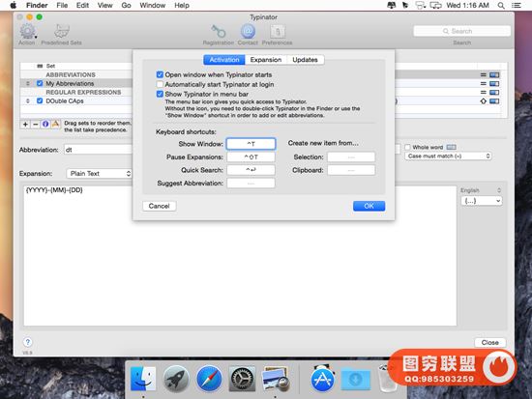The height and width of the screenshot is (399, 532).
Task: Enable the Whole word checkbox
Action: click(x=407, y=147)
